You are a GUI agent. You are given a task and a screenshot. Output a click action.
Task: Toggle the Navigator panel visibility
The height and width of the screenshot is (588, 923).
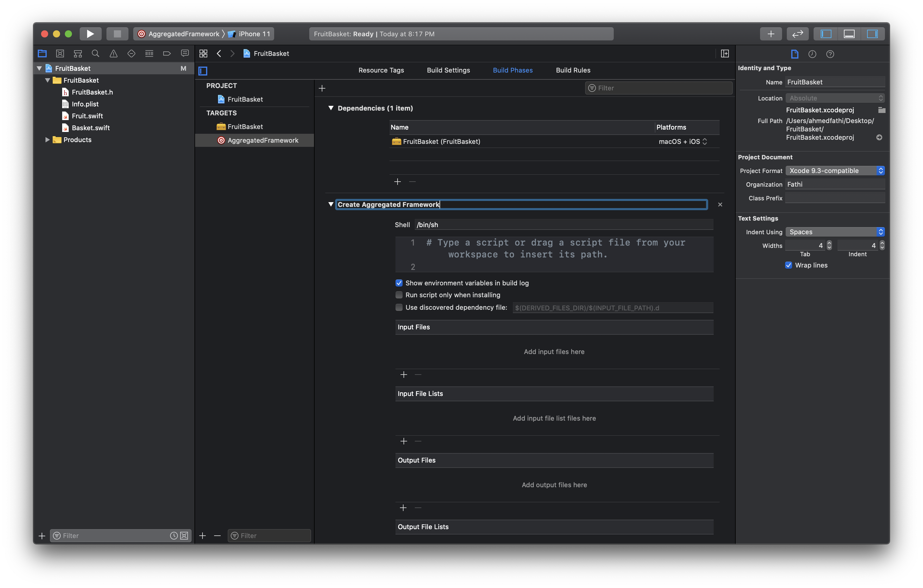point(826,34)
